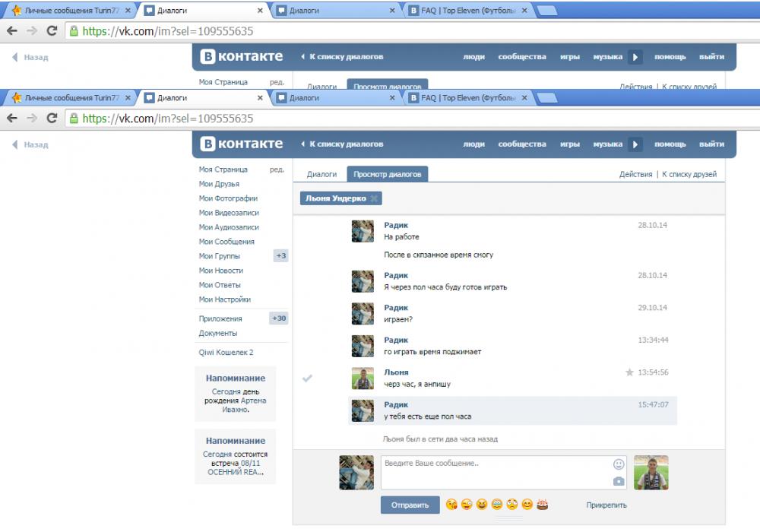Open new tab in the lower browser window
This screenshot has width=760, height=532.
pos(548,98)
